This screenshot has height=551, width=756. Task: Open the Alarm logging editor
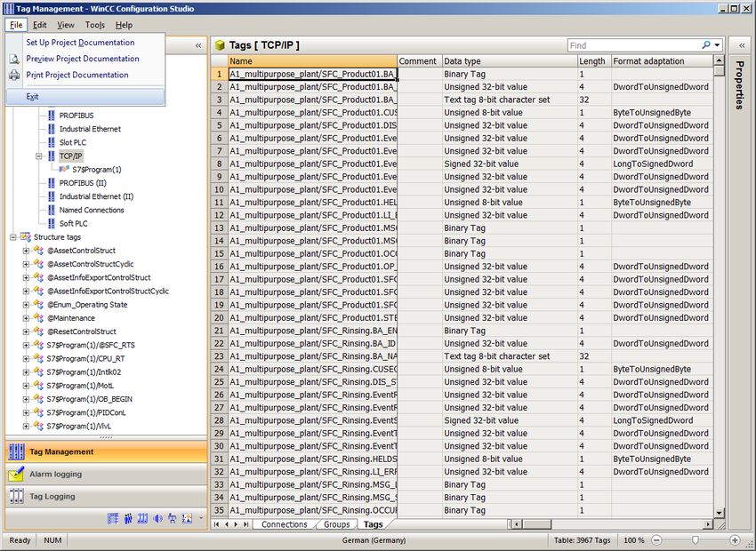tap(106, 474)
